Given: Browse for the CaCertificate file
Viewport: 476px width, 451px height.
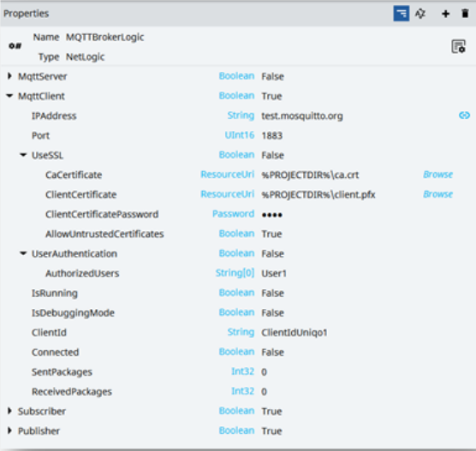Looking at the screenshot, I should (437, 175).
